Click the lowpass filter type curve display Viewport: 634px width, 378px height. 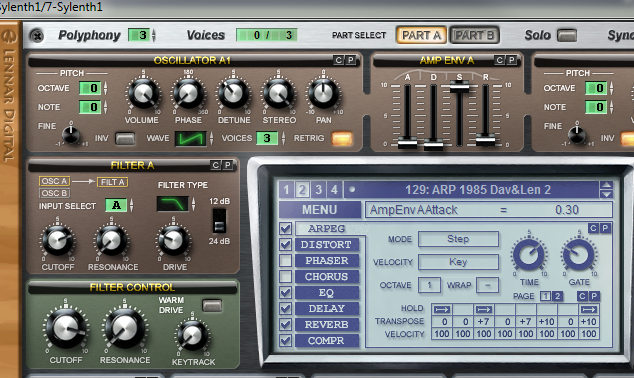pos(173,204)
